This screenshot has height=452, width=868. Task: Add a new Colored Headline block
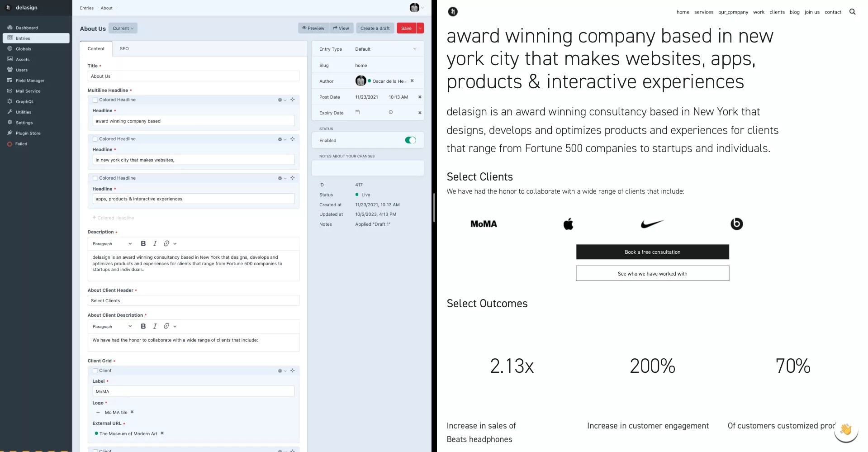[113, 218]
